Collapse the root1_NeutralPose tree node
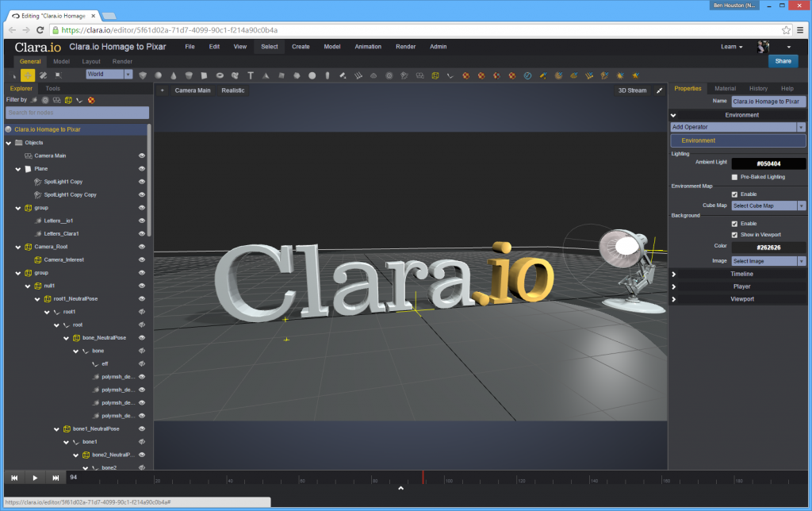Image resolution: width=812 pixels, height=511 pixels. click(37, 299)
